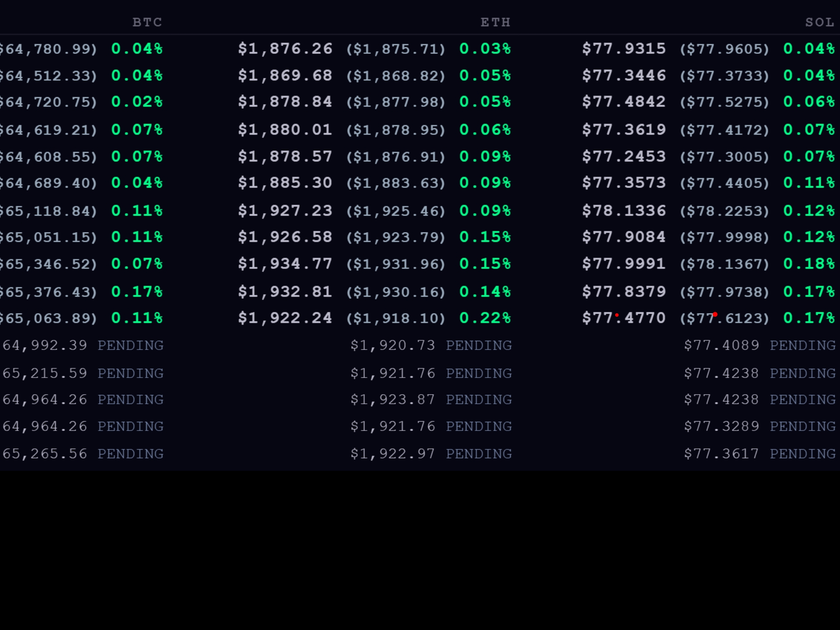Screen dimensions: 840x630
Task: Click the ETH 0.03% deviation value
Action: (485, 49)
